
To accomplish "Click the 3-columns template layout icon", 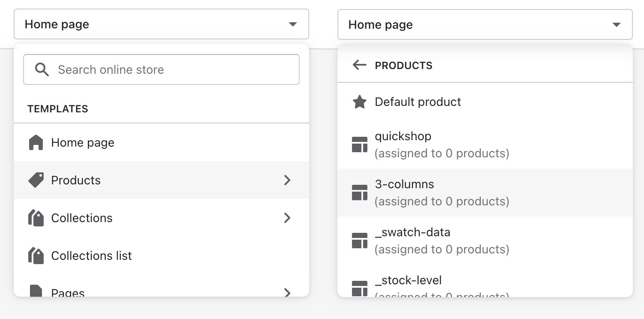I will click(x=359, y=193).
